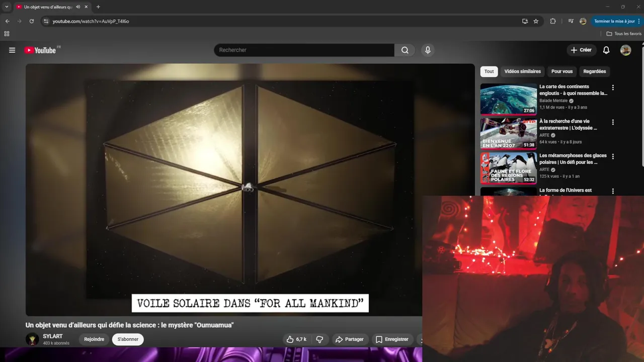Open browser extensions puzzle icon

553,21
